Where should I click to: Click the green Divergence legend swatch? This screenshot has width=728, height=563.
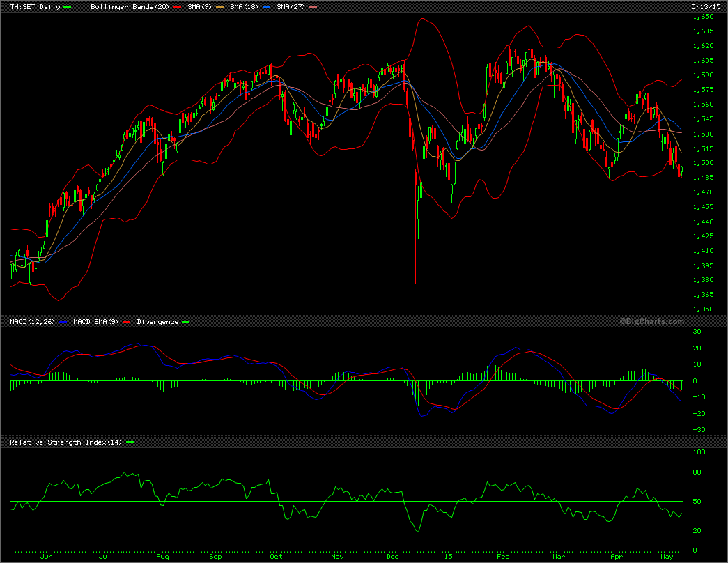[x=186, y=321]
